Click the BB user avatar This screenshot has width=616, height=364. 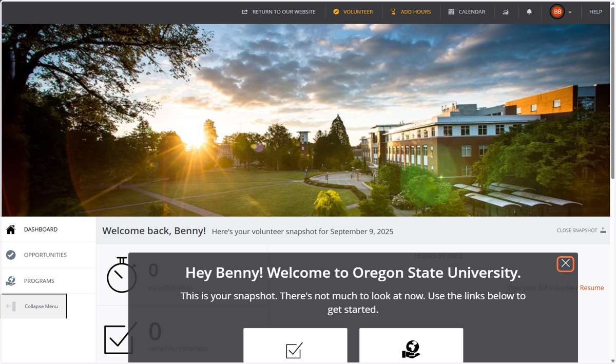tap(557, 12)
